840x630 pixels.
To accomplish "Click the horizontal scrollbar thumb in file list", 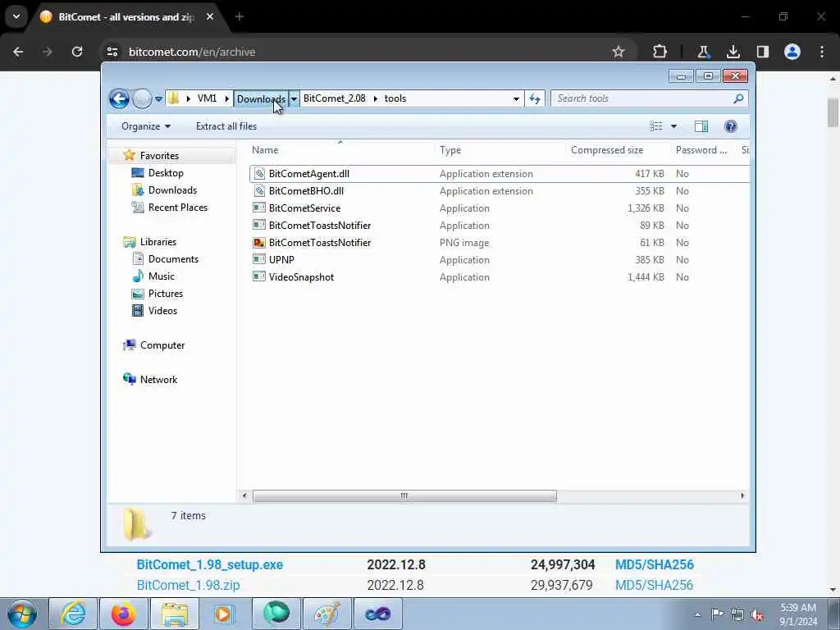I will click(404, 496).
